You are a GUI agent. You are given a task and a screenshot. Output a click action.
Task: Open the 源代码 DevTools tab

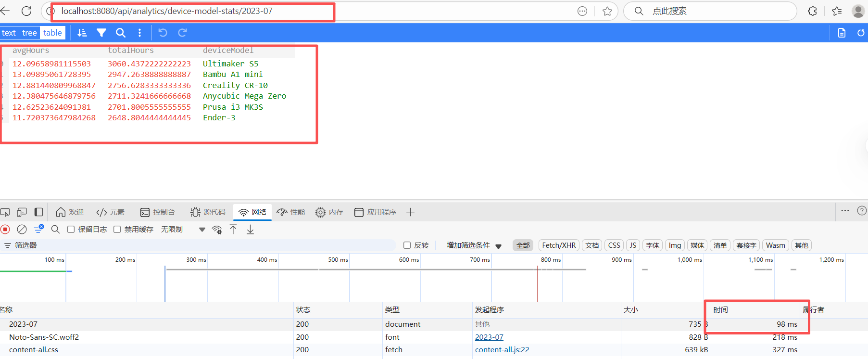[208, 212]
